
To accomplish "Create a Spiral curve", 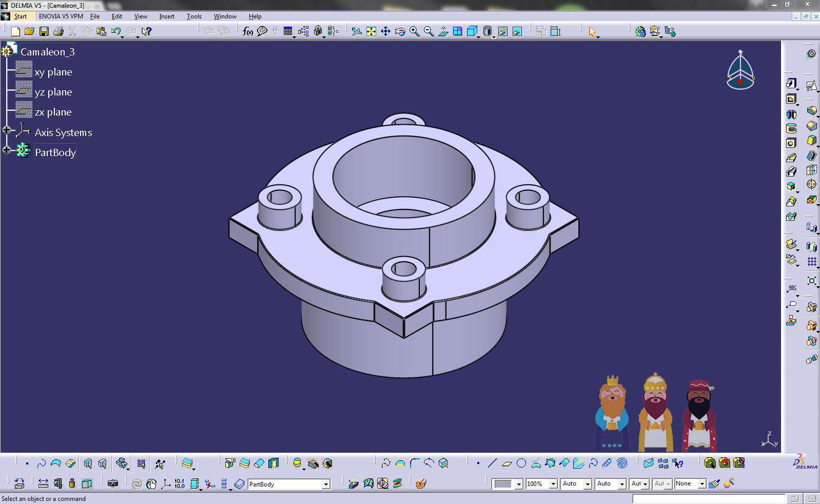I will pos(622,463).
